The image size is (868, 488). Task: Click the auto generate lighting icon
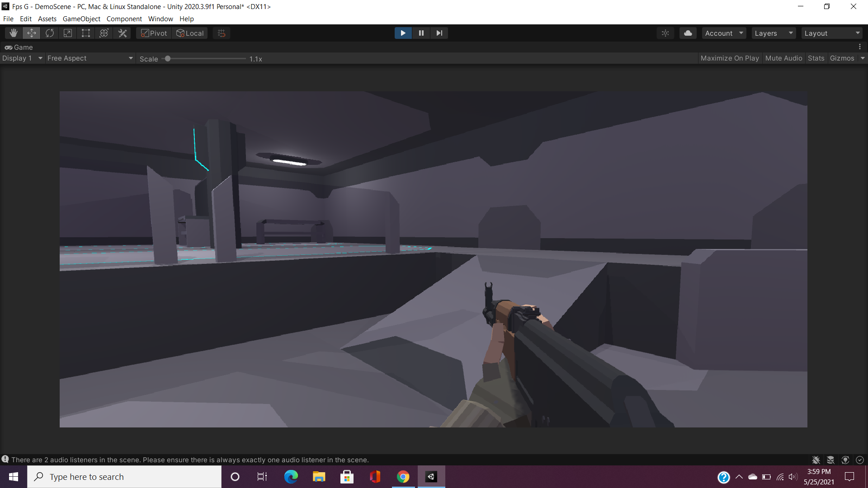pyautogui.click(x=845, y=460)
